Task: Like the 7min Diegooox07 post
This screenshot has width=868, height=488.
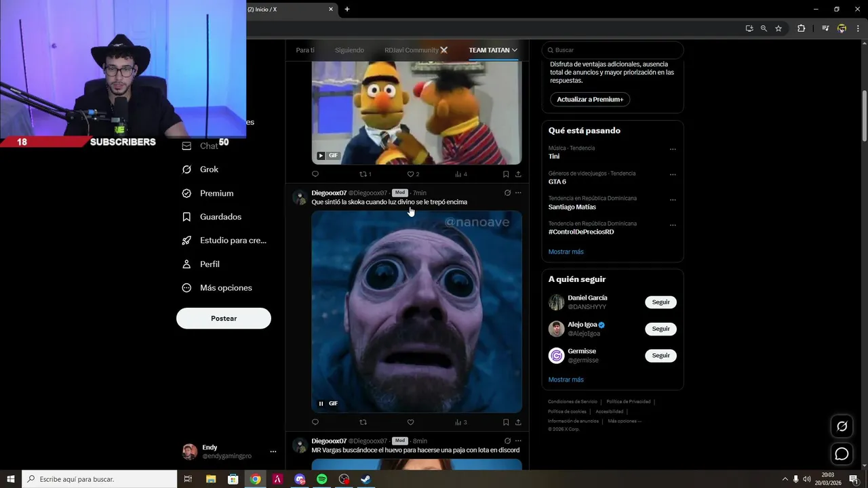Action: click(x=410, y=422)
